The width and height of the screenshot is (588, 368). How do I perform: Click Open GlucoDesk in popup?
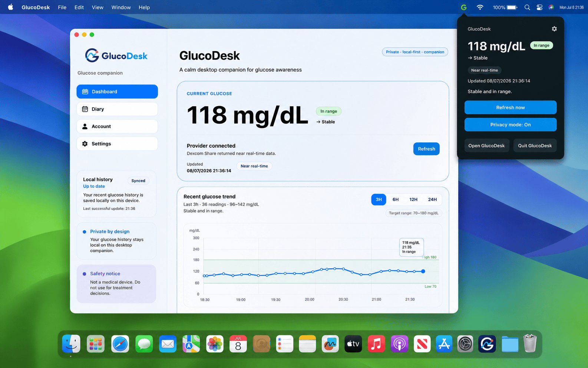point(486,146)
